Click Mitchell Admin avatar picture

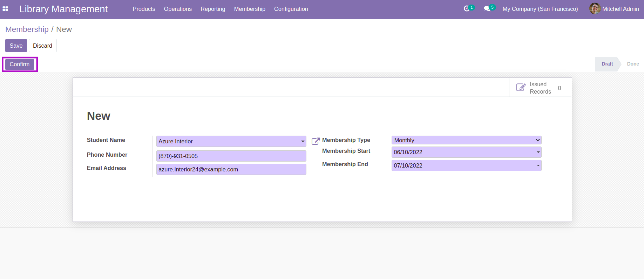[595, 9]
